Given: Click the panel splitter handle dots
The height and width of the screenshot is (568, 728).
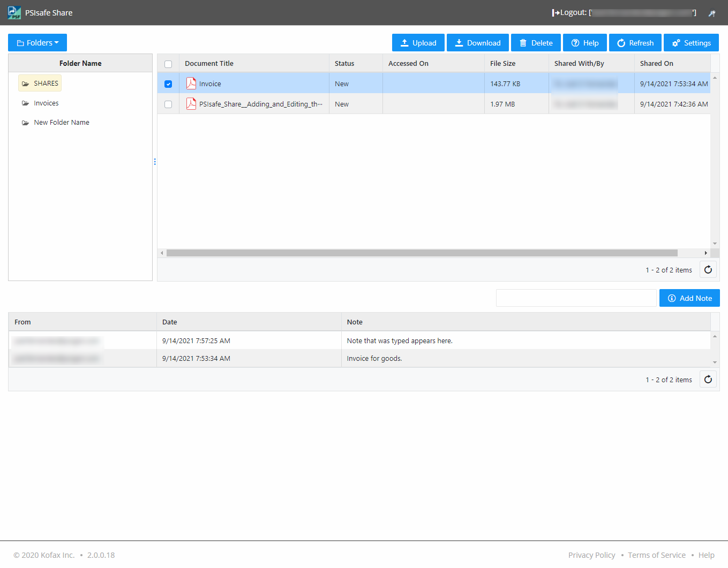Looking at the screenshot, I should click(155, 162).
